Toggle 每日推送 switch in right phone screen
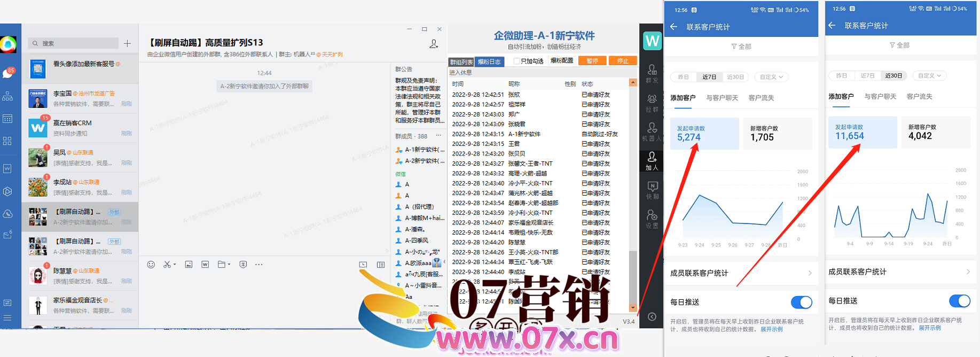 [960, 301]
